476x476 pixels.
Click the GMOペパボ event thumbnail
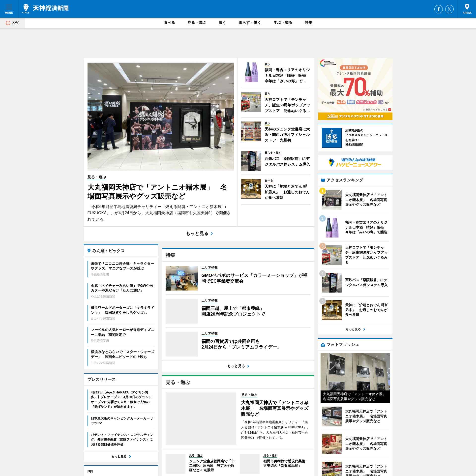pyautogui.click(x=182, y=278)
